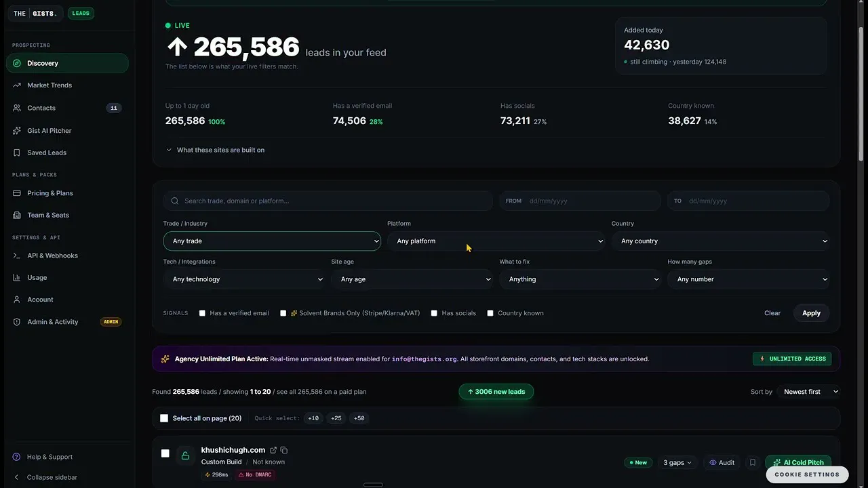This screenshot has width=868, height=488.
Task: Click the search magnifier icon
Action: coord(175,201)
